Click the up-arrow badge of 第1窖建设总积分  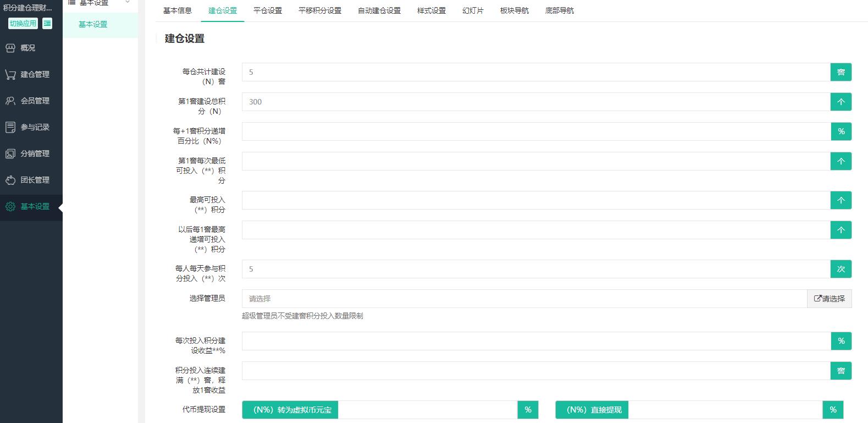coord(841,102)
